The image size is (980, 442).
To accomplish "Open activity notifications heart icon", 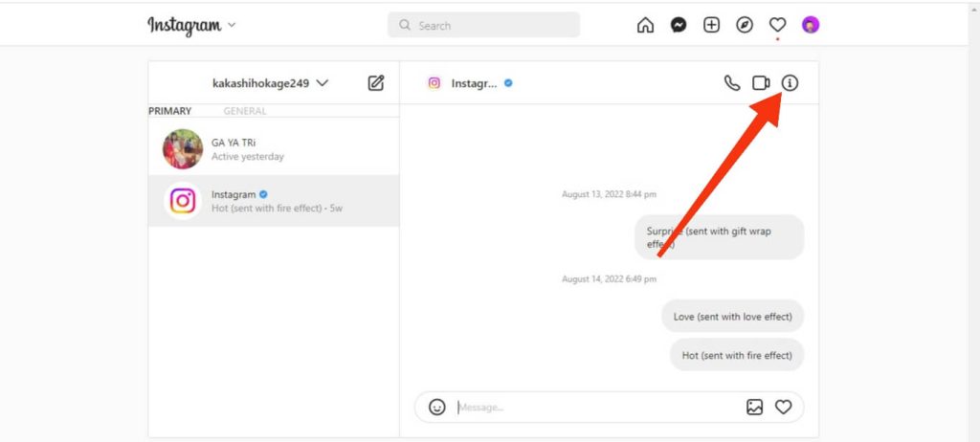I will [777, 25].
